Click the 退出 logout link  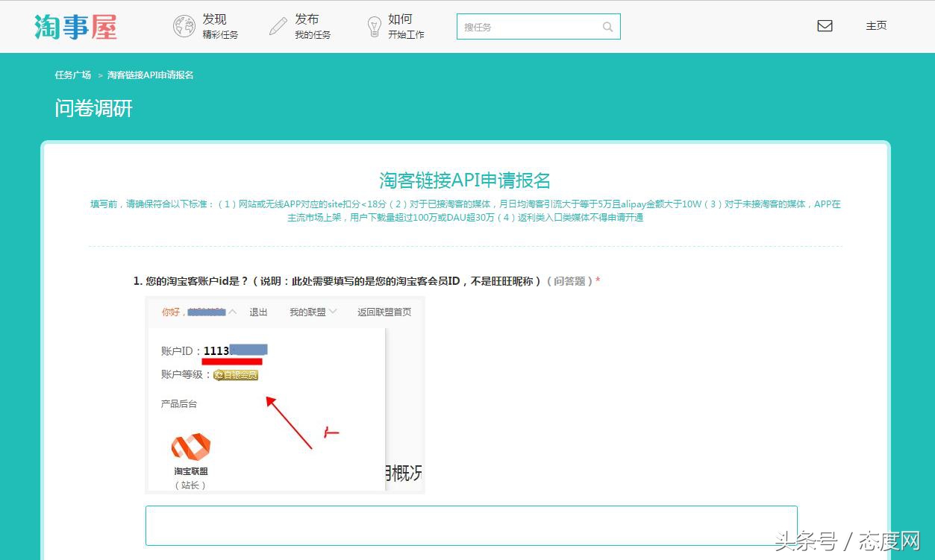pyautogui.click(x=257, y=312)
